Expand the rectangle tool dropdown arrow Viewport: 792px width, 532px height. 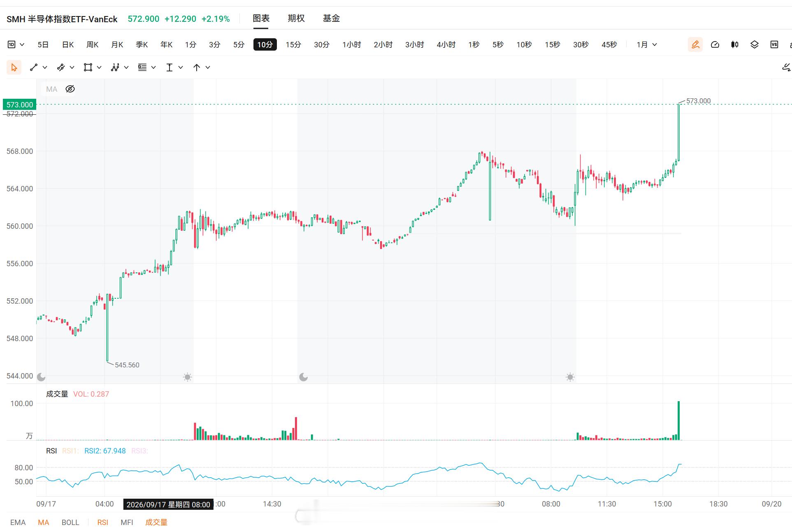(x=99, y=67)
